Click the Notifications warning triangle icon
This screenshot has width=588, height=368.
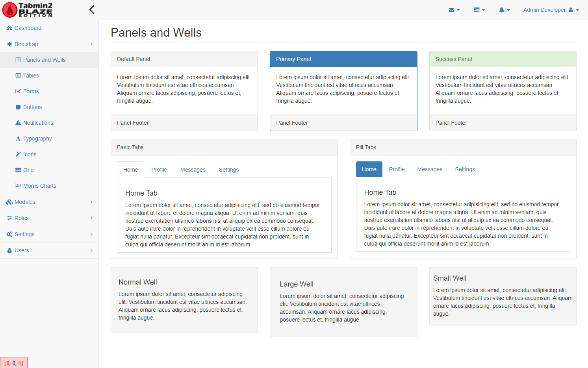18,123
